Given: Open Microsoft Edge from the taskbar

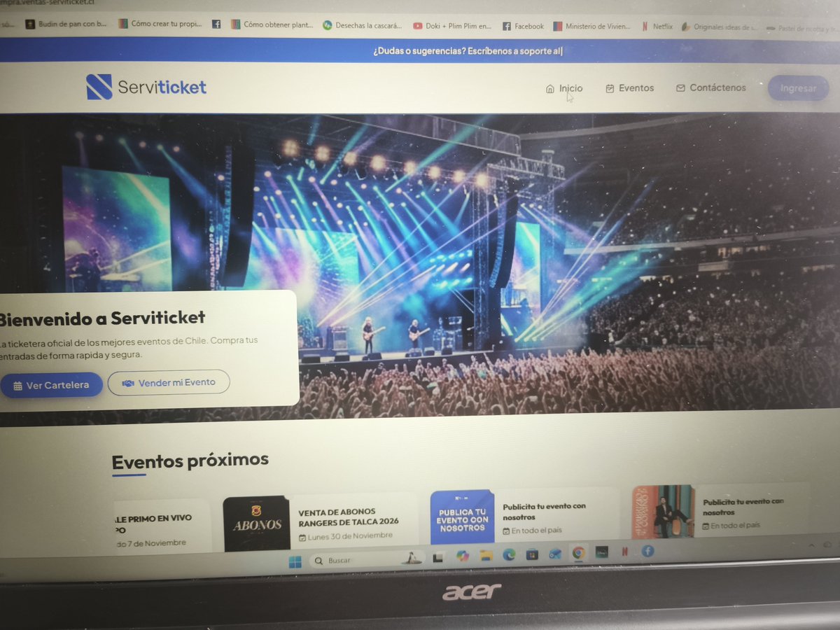Looking at the screenshot, I should 509,555.
